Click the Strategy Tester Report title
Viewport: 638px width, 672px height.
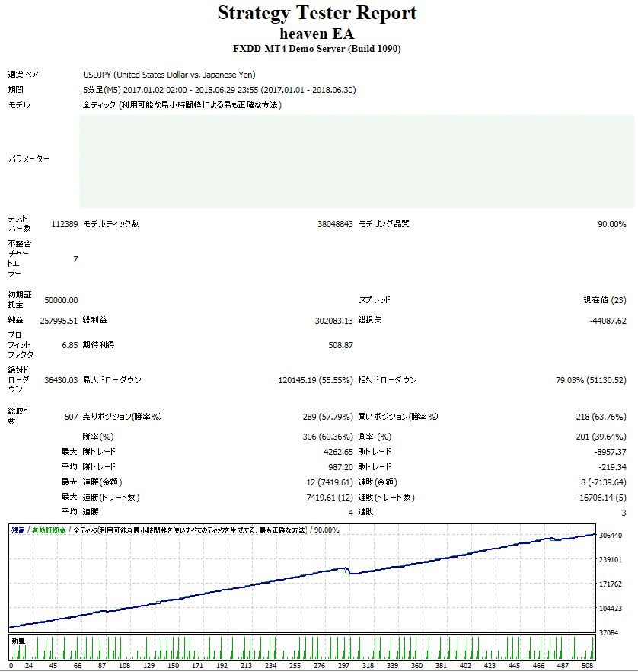point(317,14)
